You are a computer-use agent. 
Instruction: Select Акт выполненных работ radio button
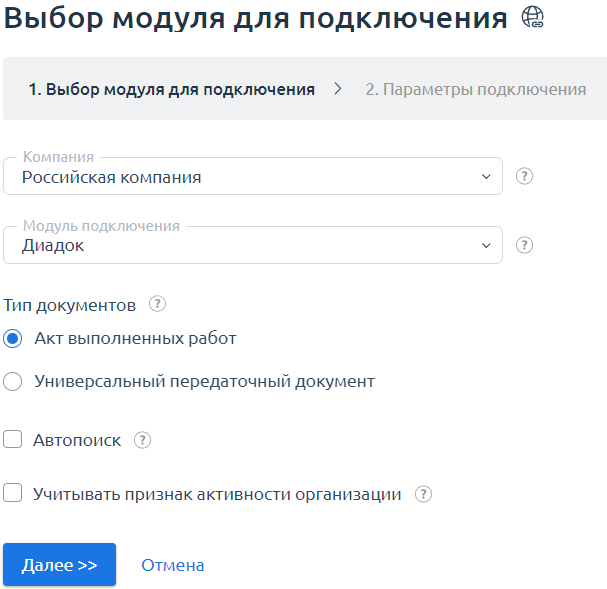point(13,339)
